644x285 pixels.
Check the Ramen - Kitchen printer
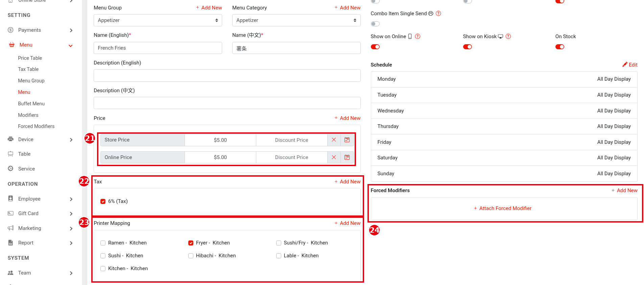103,243
